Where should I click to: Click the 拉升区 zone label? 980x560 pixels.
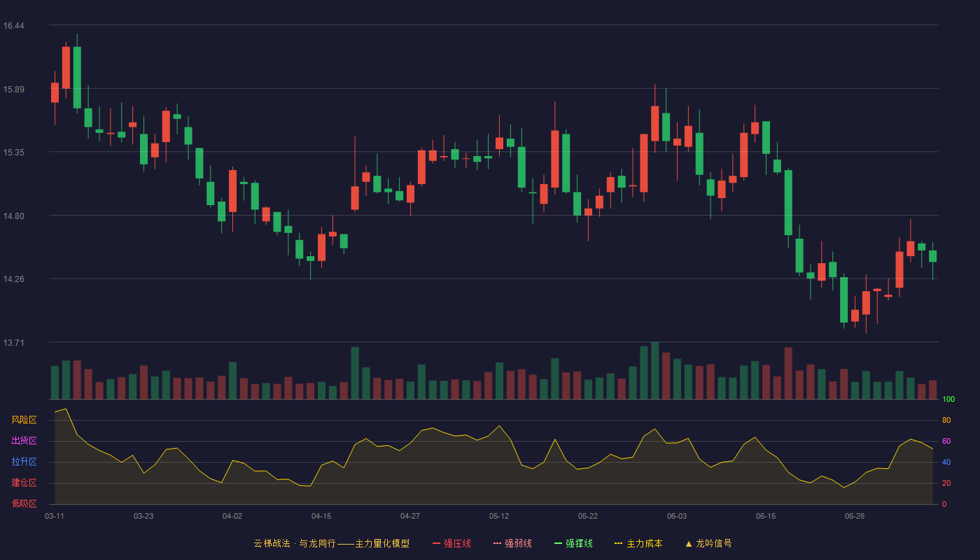tap(24, 462)
